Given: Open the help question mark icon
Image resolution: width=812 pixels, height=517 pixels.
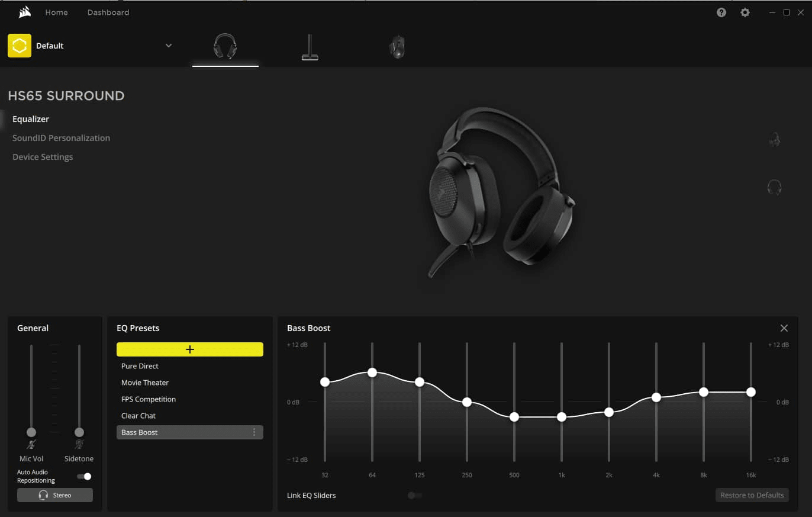Looking at the screenshot, I should 721,12.
